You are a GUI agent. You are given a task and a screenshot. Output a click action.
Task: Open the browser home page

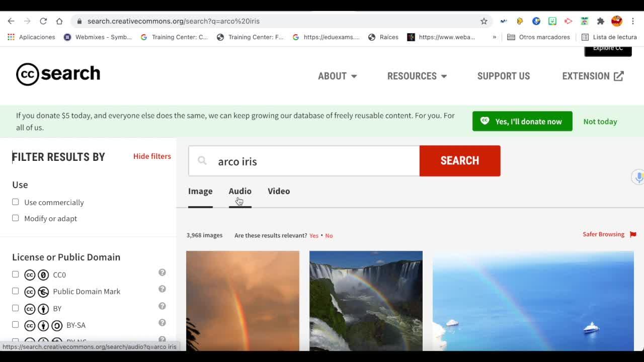[59, 21]
